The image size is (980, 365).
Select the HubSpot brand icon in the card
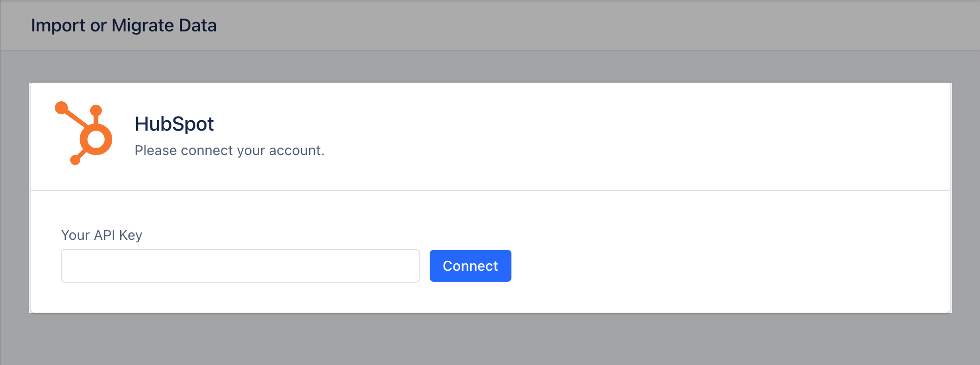click(84, 133)
